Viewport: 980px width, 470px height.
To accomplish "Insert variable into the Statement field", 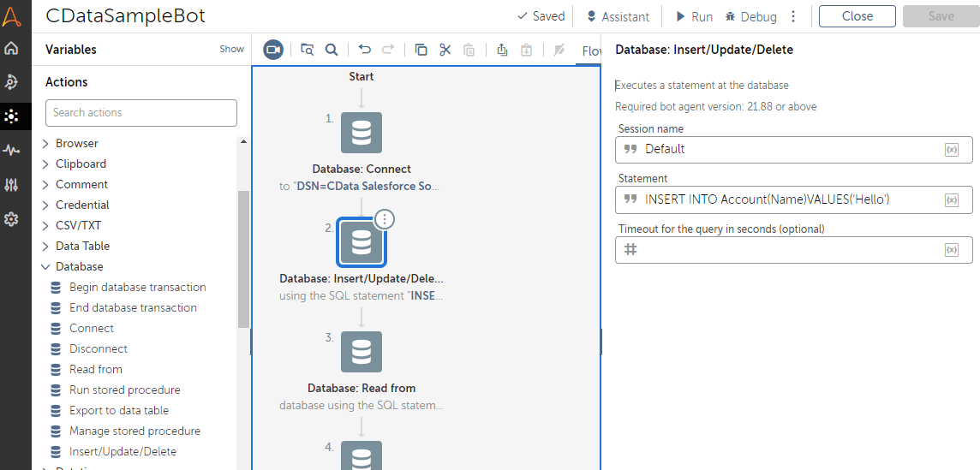I will [x=951, y=200].
